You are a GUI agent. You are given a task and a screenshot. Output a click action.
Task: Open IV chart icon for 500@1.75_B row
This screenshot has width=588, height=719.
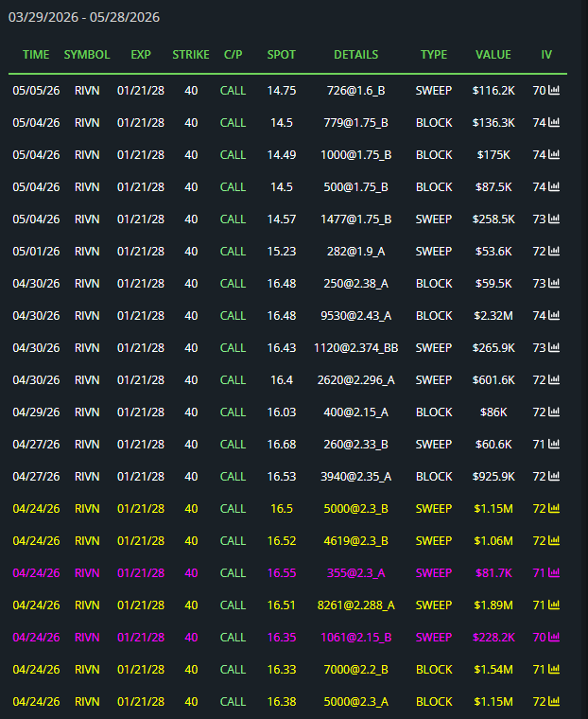click(554, 186)
